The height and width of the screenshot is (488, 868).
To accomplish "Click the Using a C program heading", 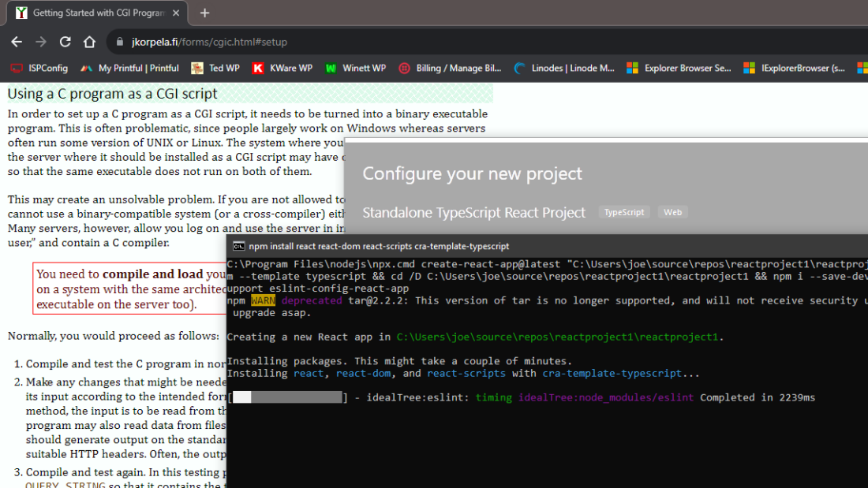I will tap(112, 94).
